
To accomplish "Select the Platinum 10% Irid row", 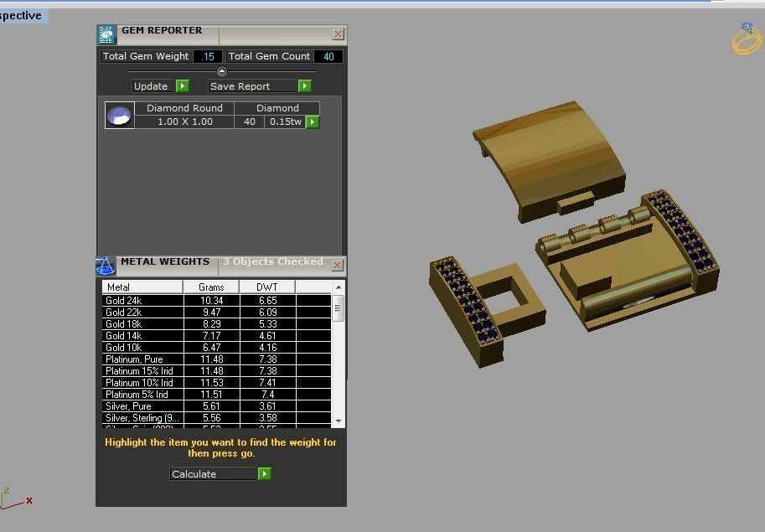I will (217, 382).
